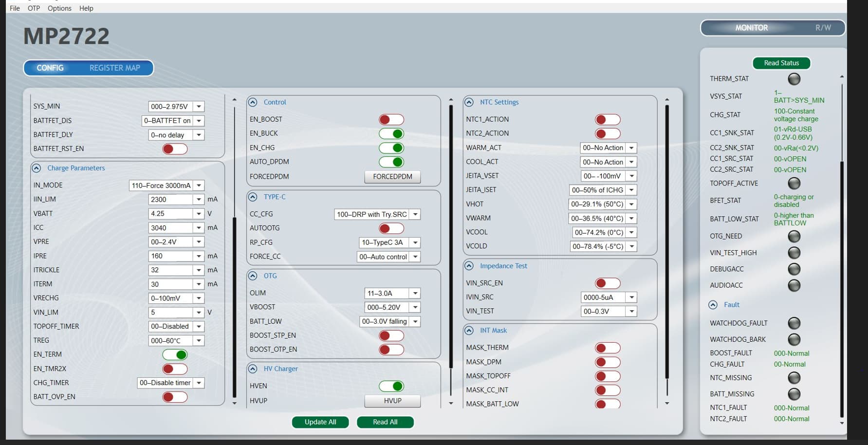
Task: Enable the BATT_OVP_EN switch
Action: click(x=175, y=397)
